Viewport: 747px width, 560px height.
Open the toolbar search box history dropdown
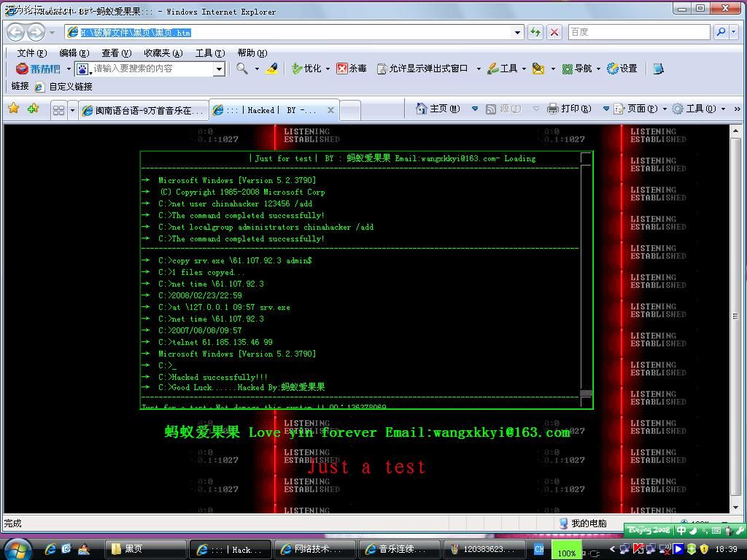click(219, 69)
